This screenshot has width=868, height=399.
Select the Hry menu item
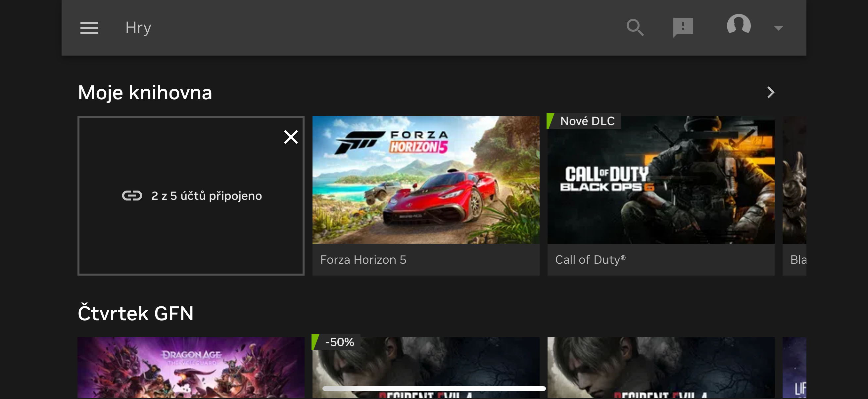coord(138,27)
